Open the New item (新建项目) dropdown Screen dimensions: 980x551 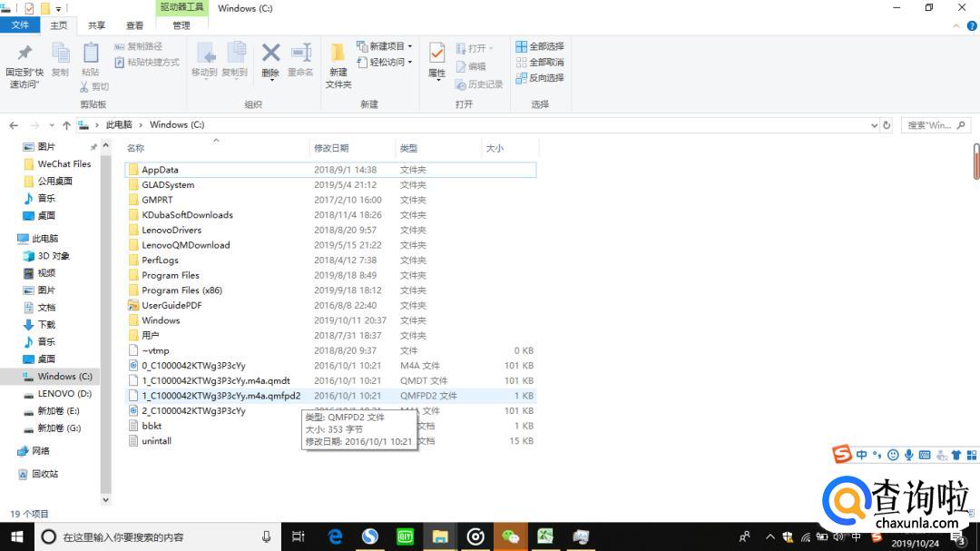click(385, 46)
